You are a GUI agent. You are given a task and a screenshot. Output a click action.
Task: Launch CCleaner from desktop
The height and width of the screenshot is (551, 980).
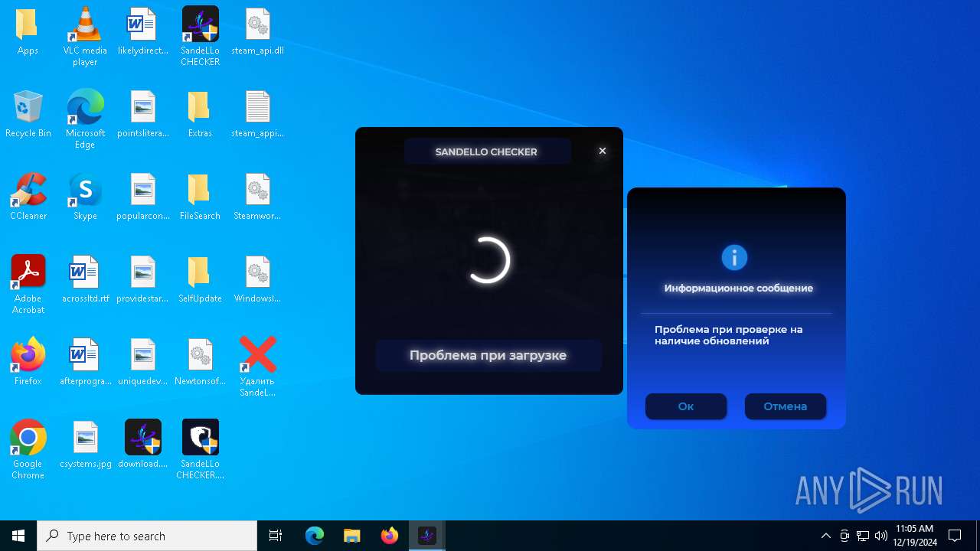pos(28,197)
